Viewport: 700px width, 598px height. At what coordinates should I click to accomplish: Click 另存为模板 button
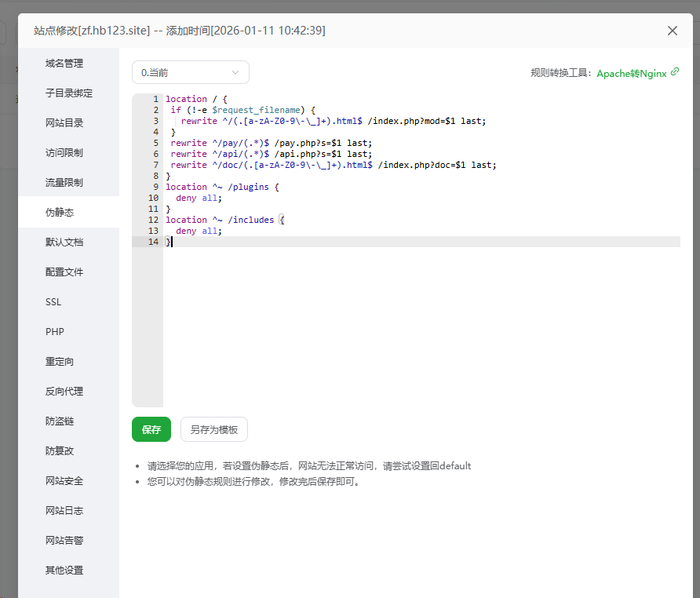pyautogui.click(x=213, y=429)
